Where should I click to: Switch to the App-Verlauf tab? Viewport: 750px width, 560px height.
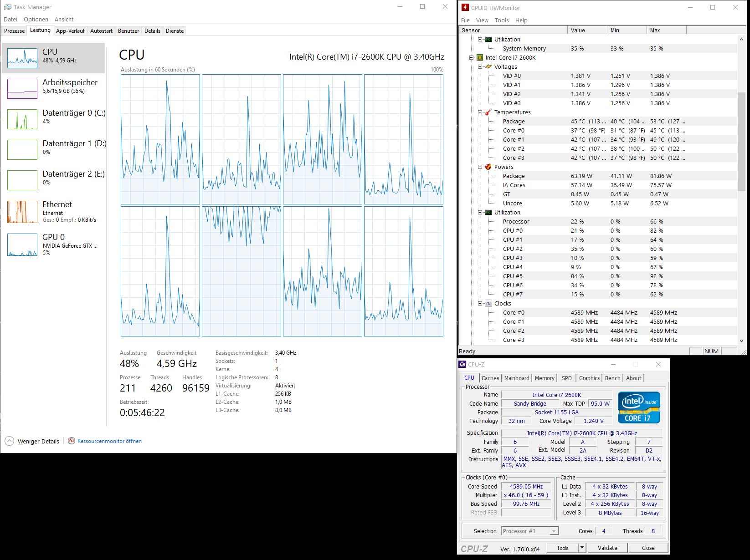70,31
